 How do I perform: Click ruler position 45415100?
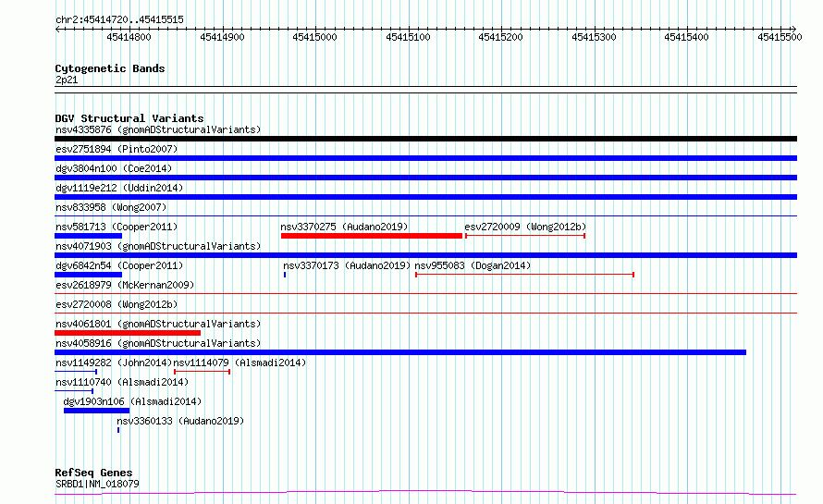tap(408, 37)
